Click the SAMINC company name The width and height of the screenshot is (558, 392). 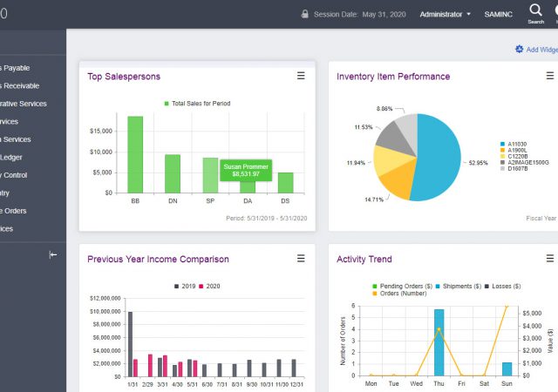point(498,14)
